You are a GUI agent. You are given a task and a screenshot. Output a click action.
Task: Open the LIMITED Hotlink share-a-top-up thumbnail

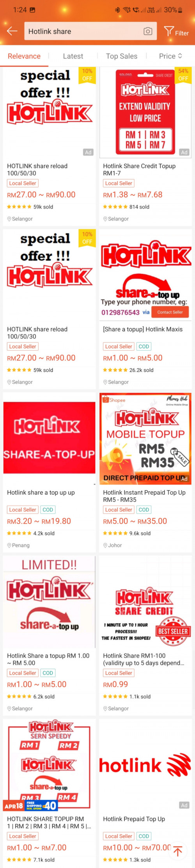(x=49, y=602)
